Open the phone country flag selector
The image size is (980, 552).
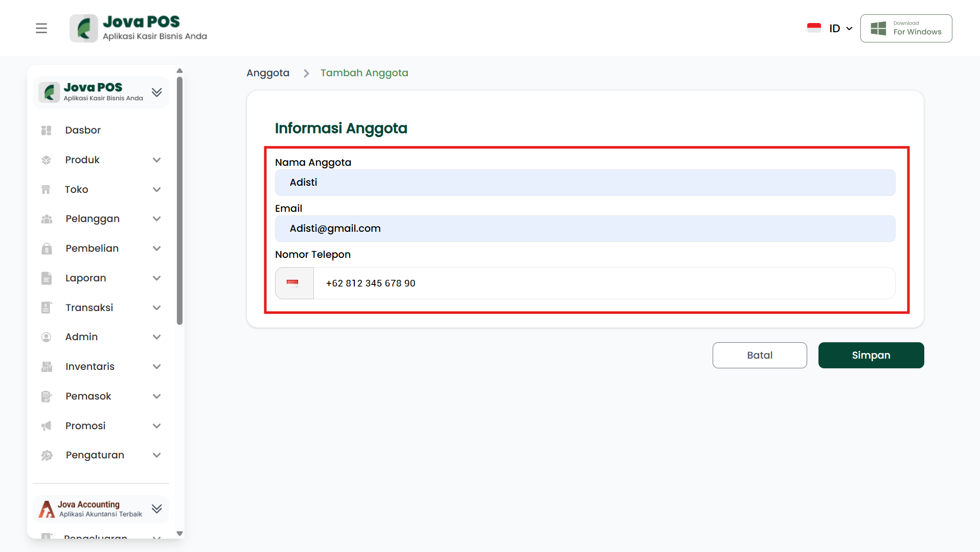pyautogui.click(x=294, y=283)
